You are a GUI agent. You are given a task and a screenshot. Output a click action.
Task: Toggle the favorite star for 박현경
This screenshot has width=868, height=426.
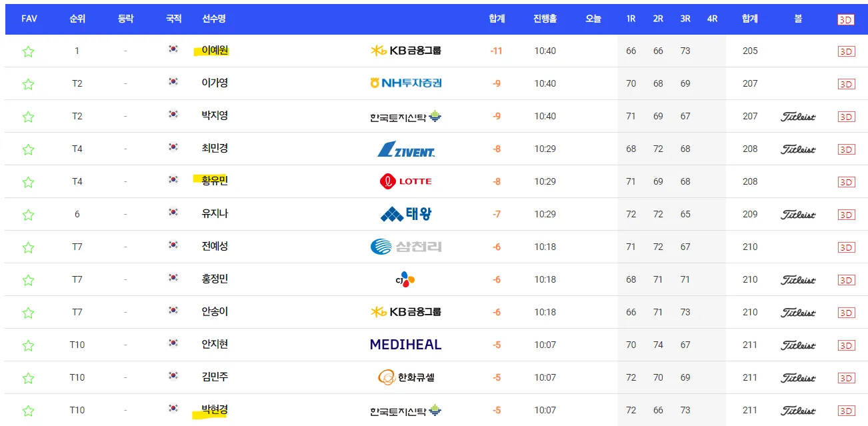pos(28,409)
